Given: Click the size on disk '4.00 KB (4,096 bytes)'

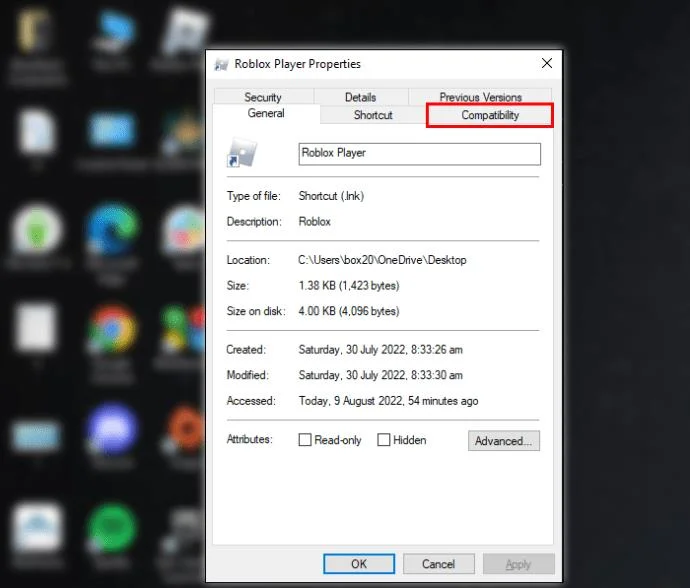Looking at the screenshot, I should (349, 311).
